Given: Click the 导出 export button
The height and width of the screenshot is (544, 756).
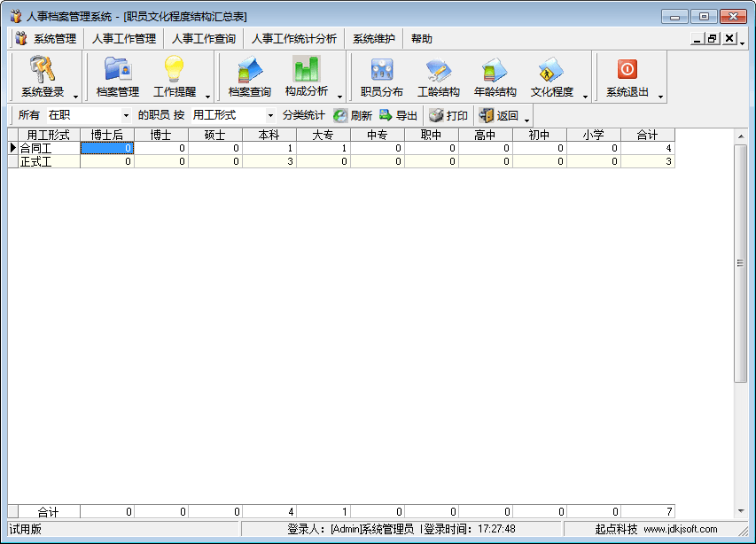Looking at the screenshot, I should click(x=398, y=115).
